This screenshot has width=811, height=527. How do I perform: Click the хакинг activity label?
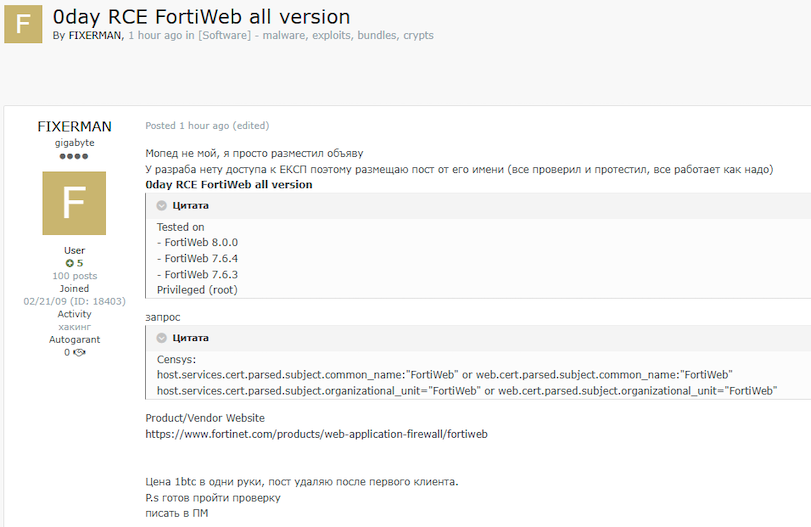(74, 327)
